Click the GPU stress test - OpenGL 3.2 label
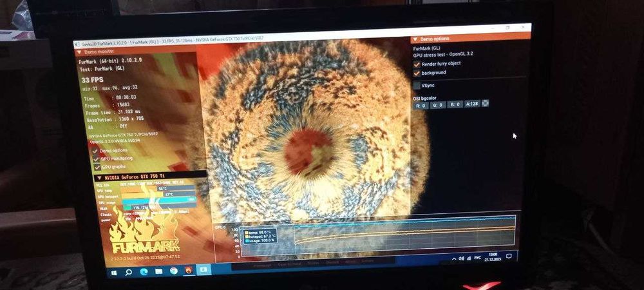The image size is (644, 290). coord(444,55)
